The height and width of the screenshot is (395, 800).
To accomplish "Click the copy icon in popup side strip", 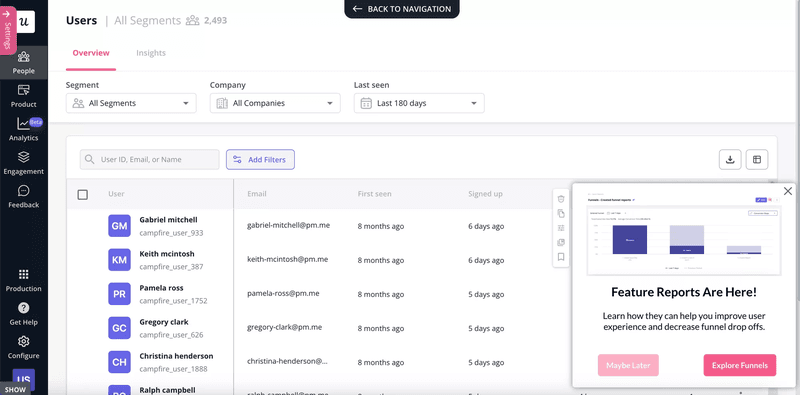I will [561, 213].
